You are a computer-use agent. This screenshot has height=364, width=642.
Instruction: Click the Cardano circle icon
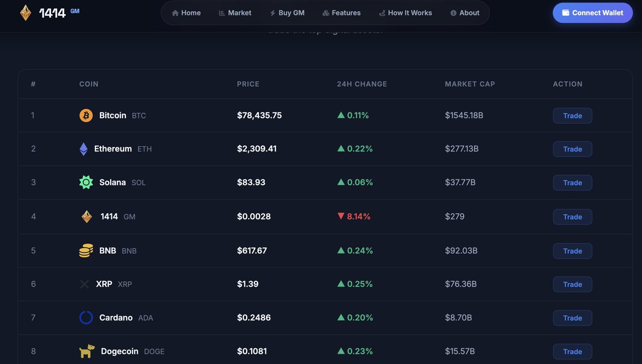pyautogui.click(x=86, y=317)
